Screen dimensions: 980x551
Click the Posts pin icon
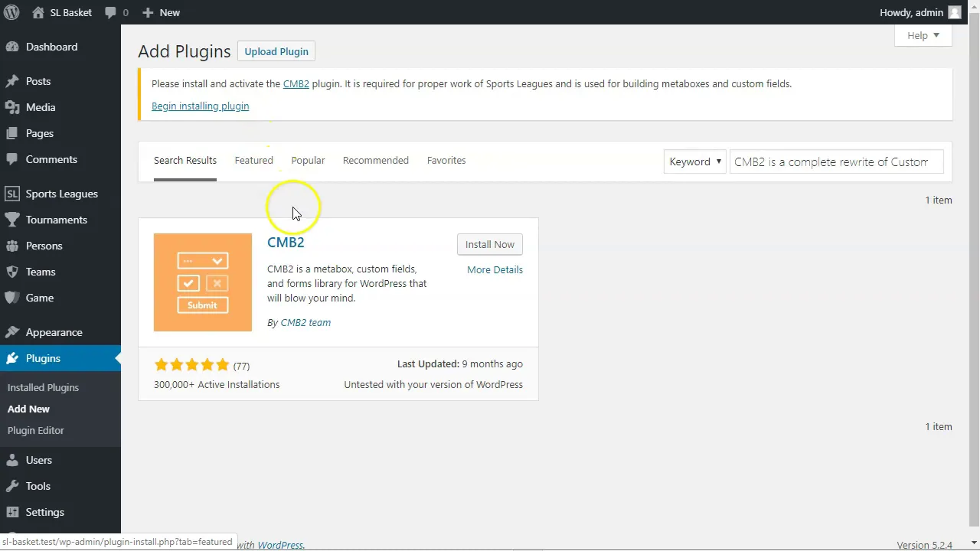click(x=11, y=81)
